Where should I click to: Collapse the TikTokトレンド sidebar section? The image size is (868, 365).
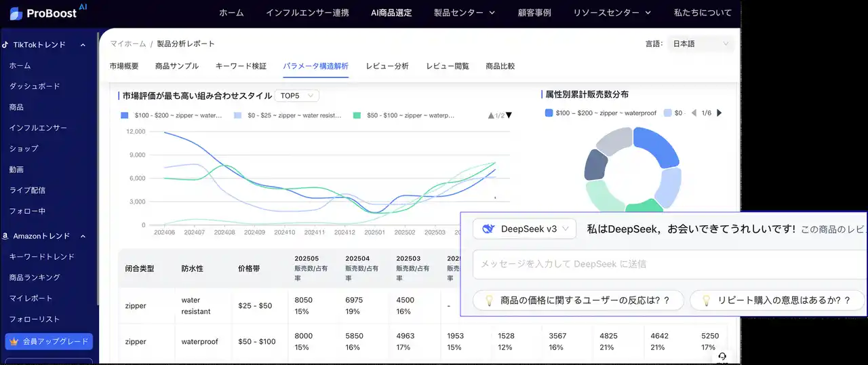[x=83, y=45]
